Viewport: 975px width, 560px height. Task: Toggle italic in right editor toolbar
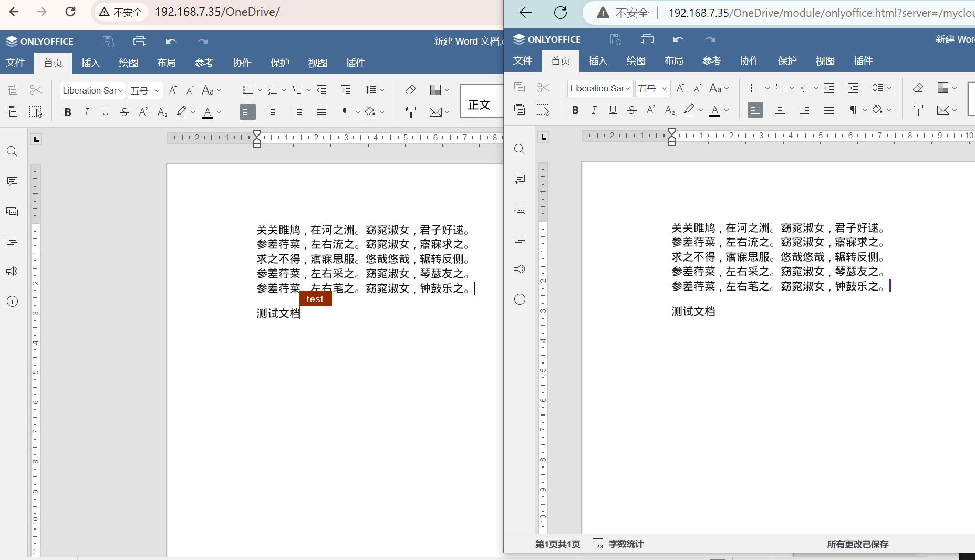(x=594, y=110)
